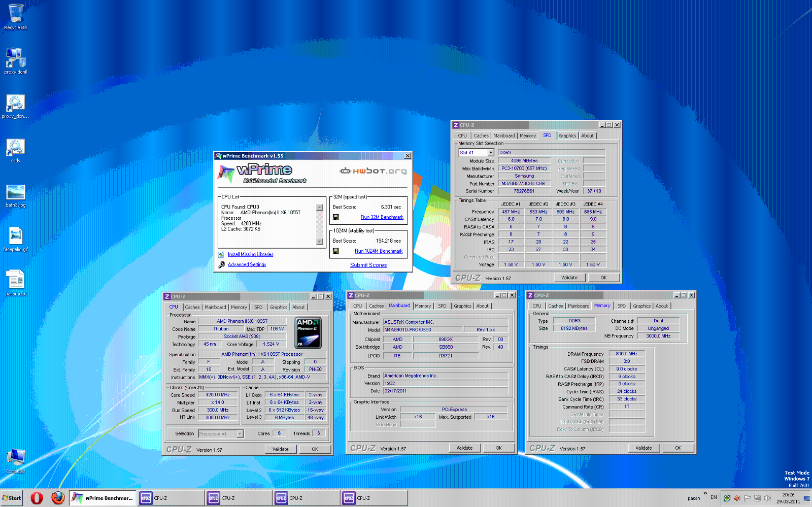Click Validate in CPU-Z CPU window
Screen dimensions: 812x507
pos(281,449)
